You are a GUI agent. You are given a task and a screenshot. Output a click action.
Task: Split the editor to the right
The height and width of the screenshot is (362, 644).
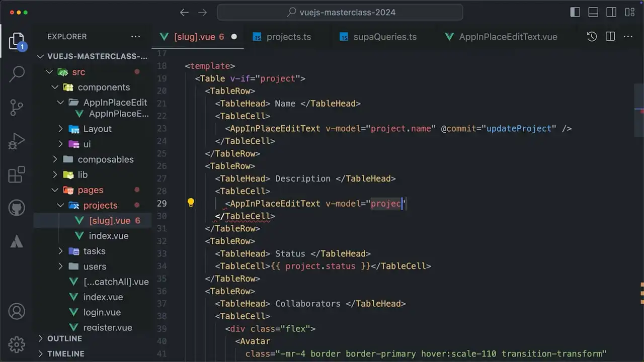[610, 37]
